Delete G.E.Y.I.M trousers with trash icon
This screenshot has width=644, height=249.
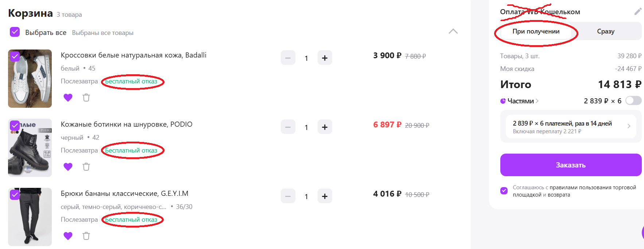pos(86,236)
